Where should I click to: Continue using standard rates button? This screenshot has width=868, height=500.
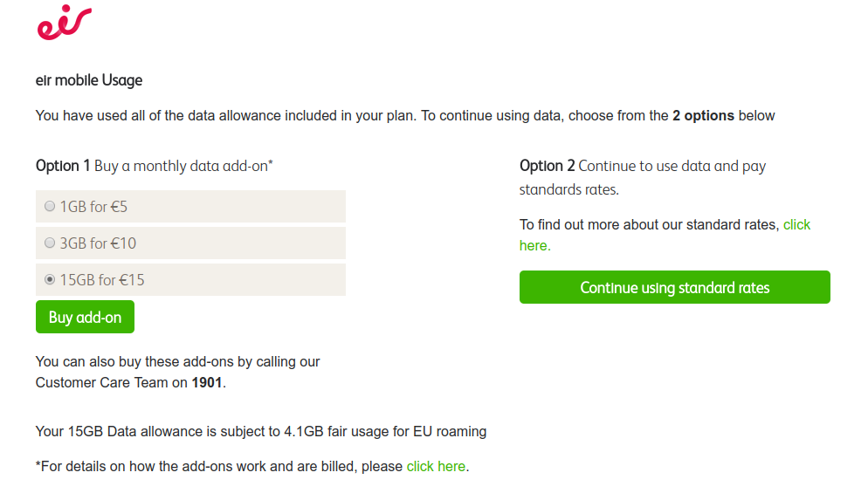(x=675, y=287)
